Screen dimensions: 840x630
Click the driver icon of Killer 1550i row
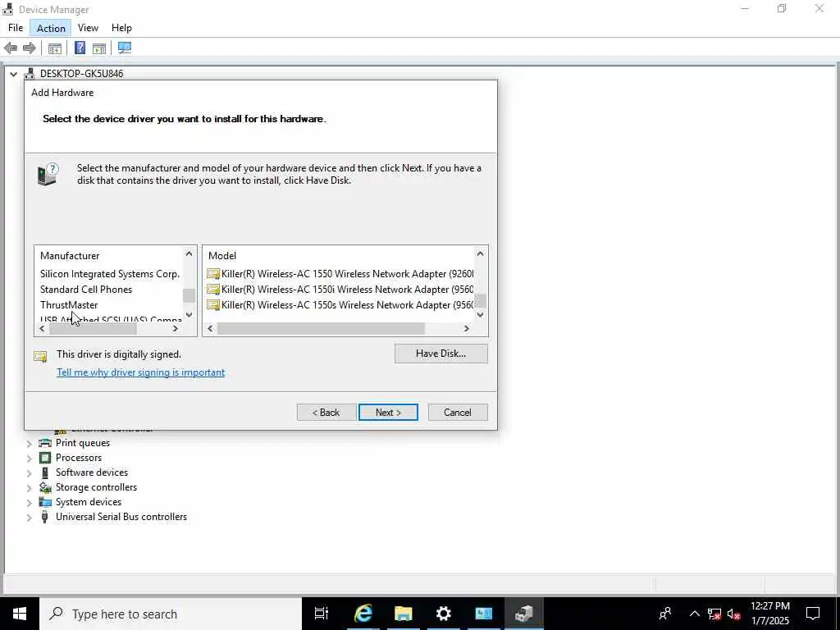pyautogui.click(x=213, y=290)
